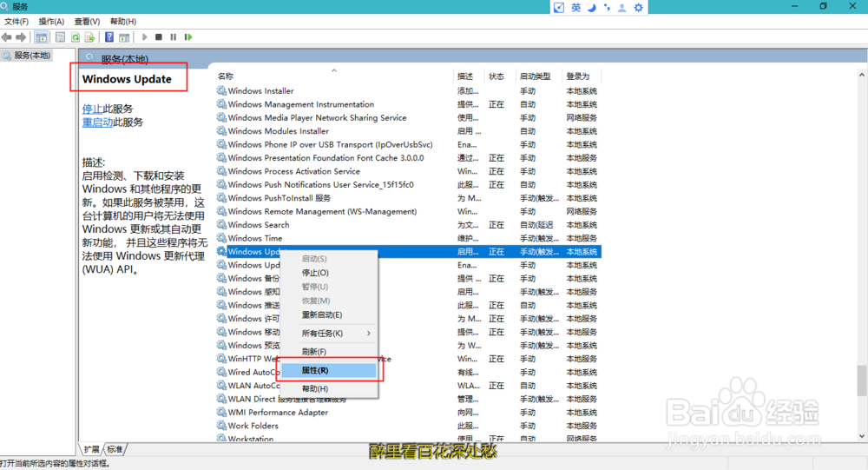This screenshot has width=868, height=470.
Task: Click gear icon beside Windows Search
Action: (221, 224)
